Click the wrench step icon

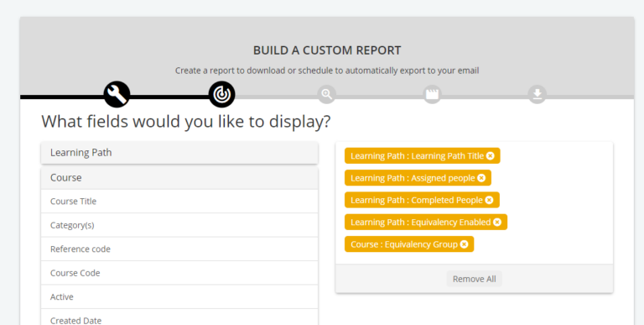pos(117,94)
